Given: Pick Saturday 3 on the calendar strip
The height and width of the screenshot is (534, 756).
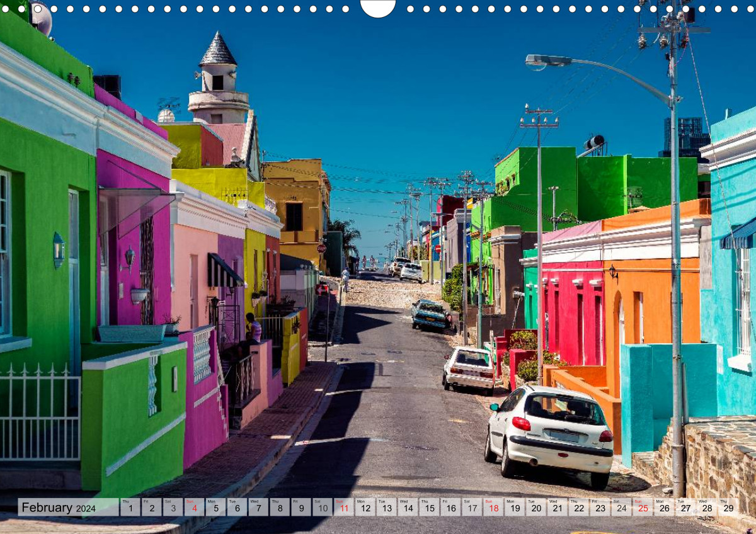Looking at the screenshot, I should [x=173, y=508].
